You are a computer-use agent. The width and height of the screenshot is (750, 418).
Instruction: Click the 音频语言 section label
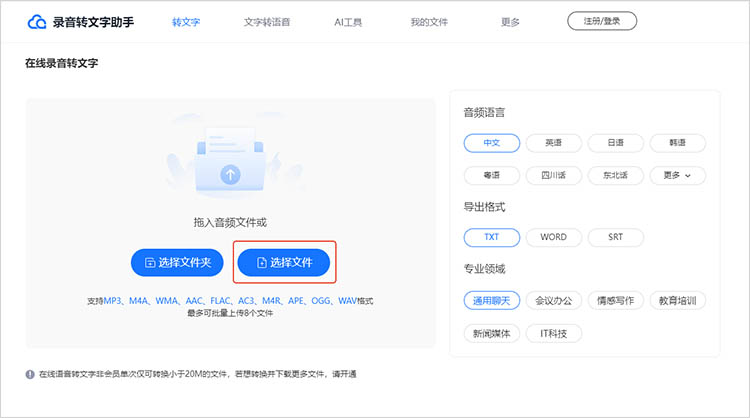pos(484,112)
